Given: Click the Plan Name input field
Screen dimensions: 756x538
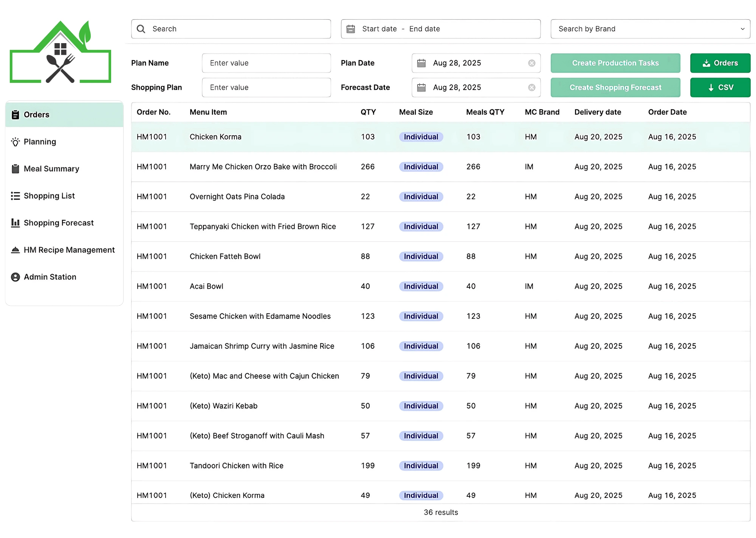Looking at the screenshot, I should pos(266,63).
